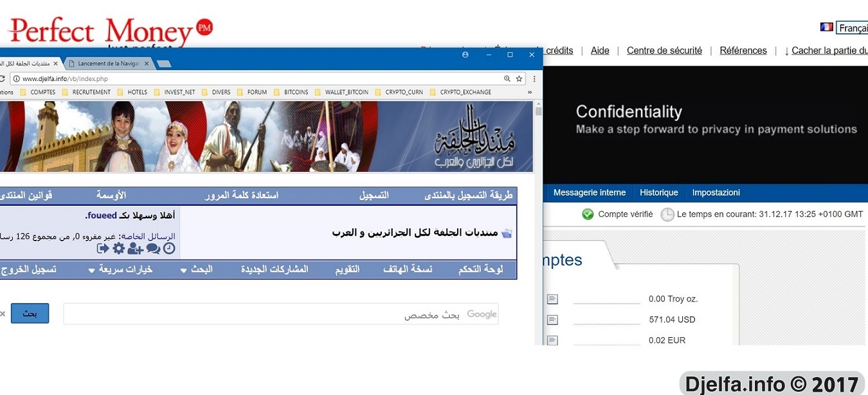Screen dimensions: 868x395
Task: Open استعادة كلمة المرور menu item
Action: 242,195
